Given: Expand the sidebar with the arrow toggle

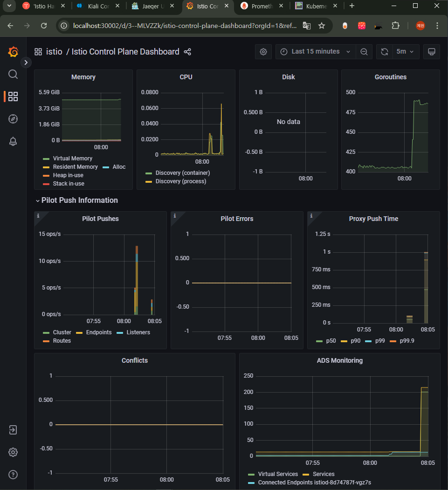Looking at the screenshot, I should [26, 62].
